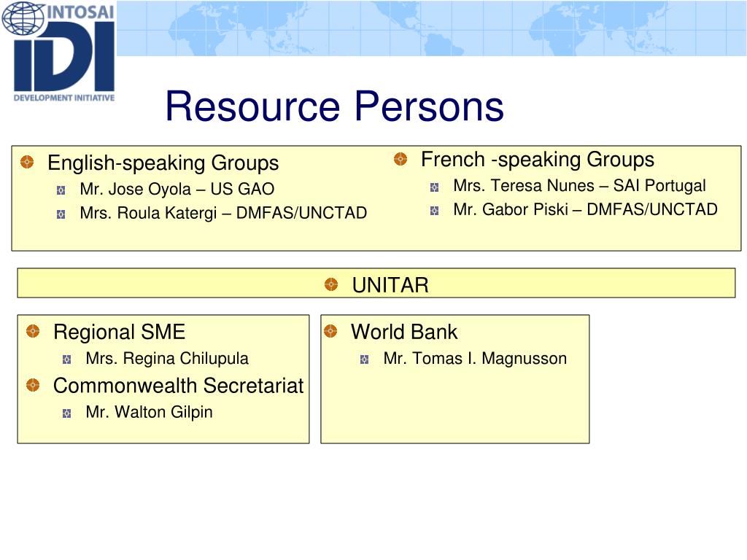The width and height of the screenshot is (747, 560).
Task: Click the world map header banner
Action: click(x=432, y=28)
